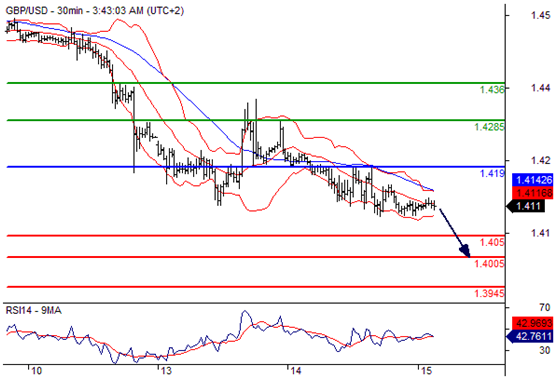The height and width of the screenshot is (380, 558).
Task: Click the dark blue downward arrow head
Action: (x=465, y=252)
